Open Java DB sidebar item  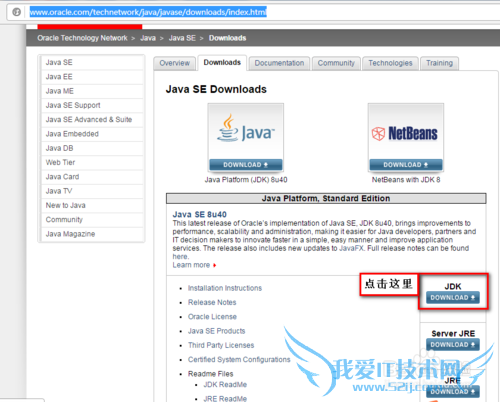[x=92, y=148]
